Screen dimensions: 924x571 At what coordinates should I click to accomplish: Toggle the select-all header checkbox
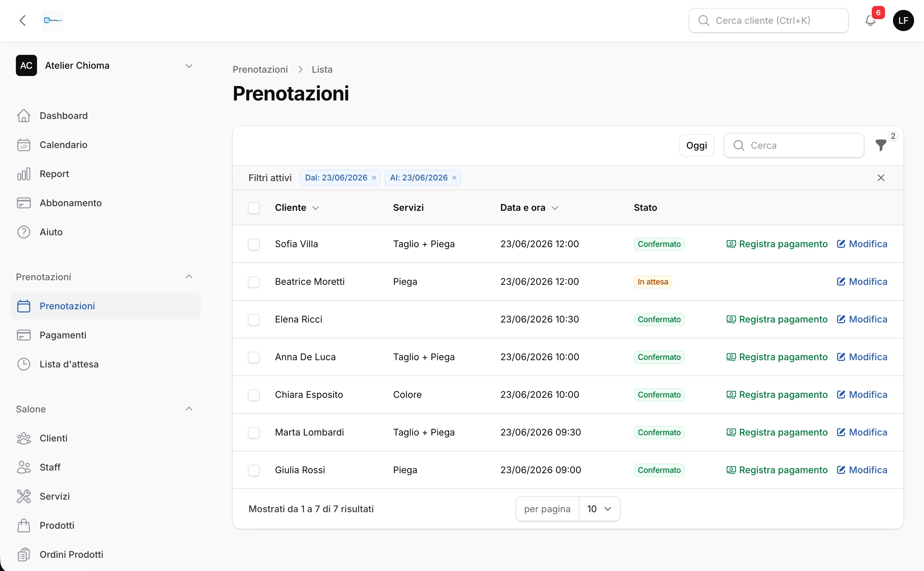254,208
